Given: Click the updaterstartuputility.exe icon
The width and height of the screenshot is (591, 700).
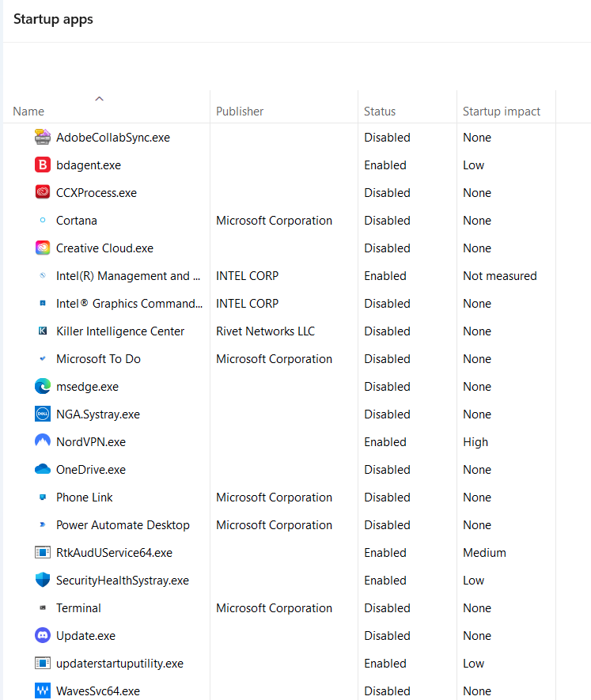Looking at the screenshot, I should [43, 663].
